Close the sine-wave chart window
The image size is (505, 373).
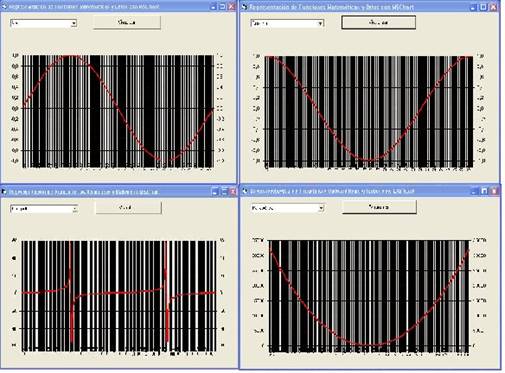tap(231, 7)
